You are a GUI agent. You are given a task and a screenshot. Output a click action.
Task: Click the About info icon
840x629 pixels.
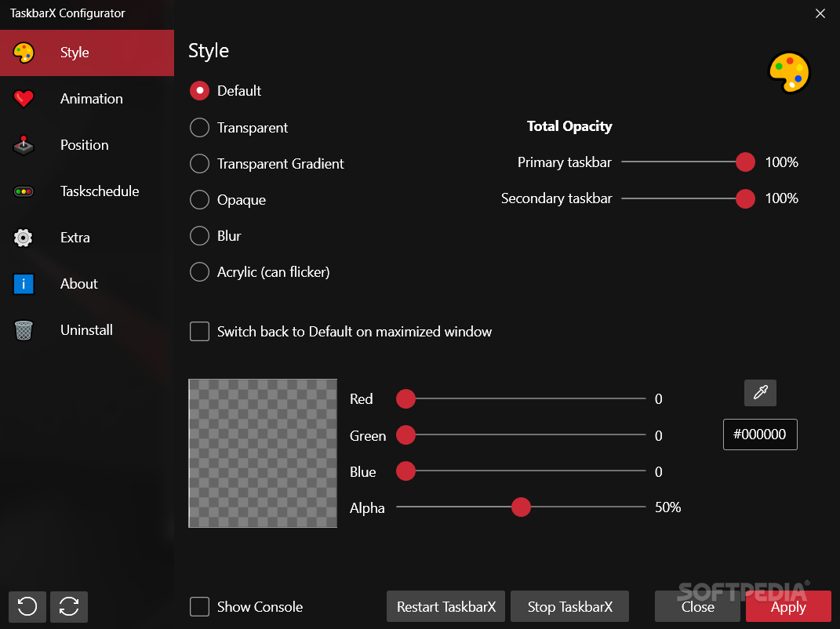coord(24,283)
